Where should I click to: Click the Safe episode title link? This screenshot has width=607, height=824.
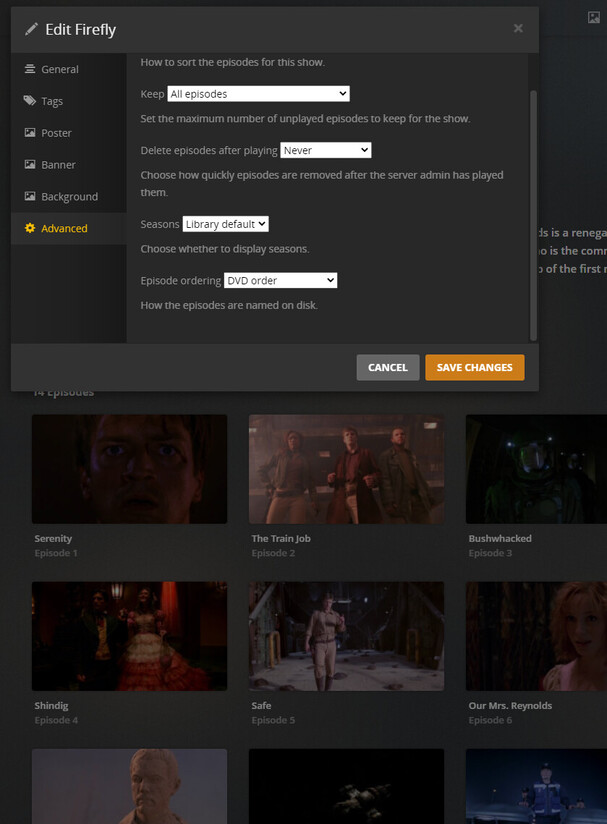coord(261,705)
